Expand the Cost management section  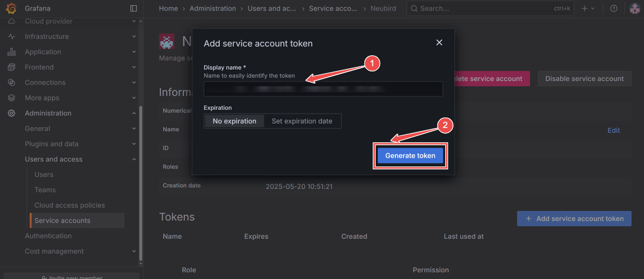[134, 251]
